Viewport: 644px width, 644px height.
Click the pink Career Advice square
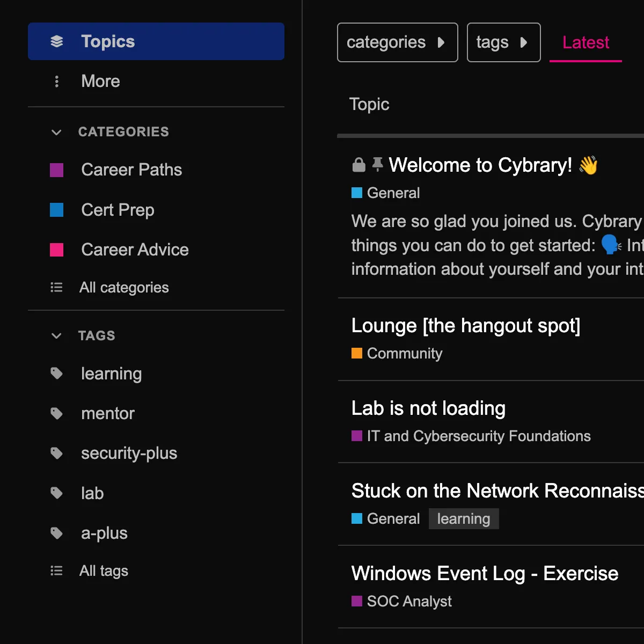pyautogui.click(x=56, y=250)
